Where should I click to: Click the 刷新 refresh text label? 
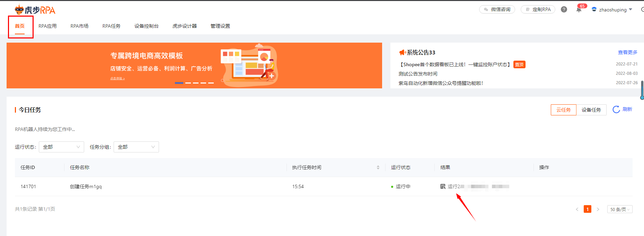tap(627, 109)
